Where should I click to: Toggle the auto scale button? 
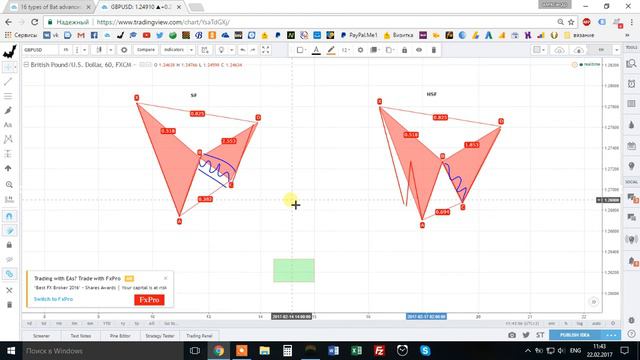[596, 324]
